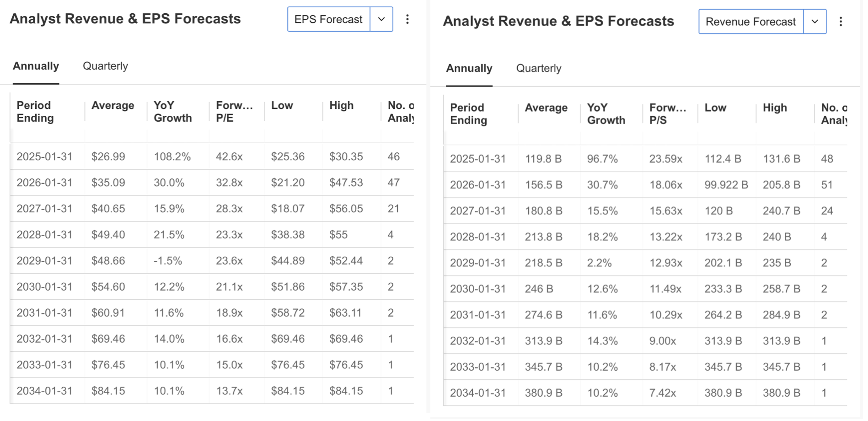Click the Forward P/S column header
Image resolution: width=868 pixels, height=421 pixels.
point(668,114)
